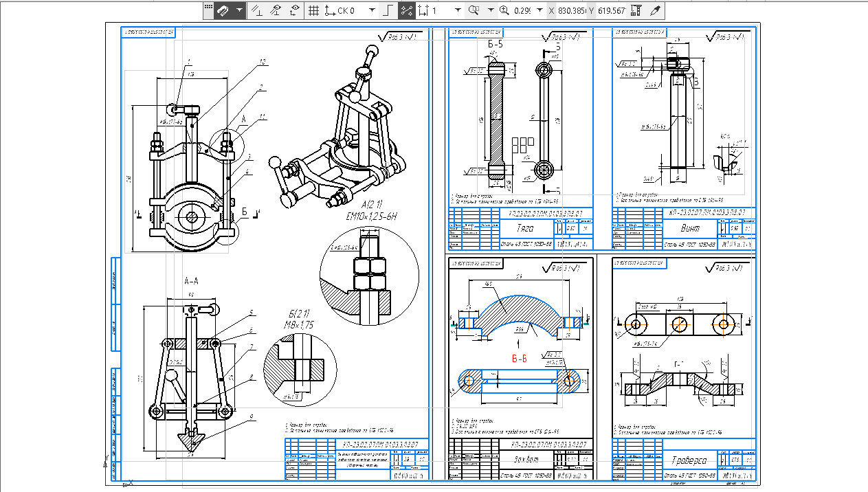Toggle the grid display icon
Image resolution: width=868 pixels, height=492 pixels.
tap(313, 10)
